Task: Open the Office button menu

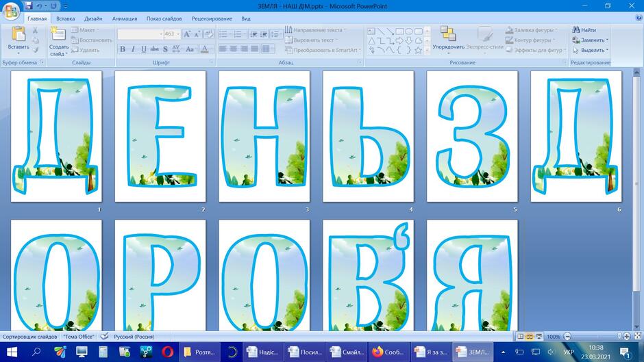Action: click(11, 11)
